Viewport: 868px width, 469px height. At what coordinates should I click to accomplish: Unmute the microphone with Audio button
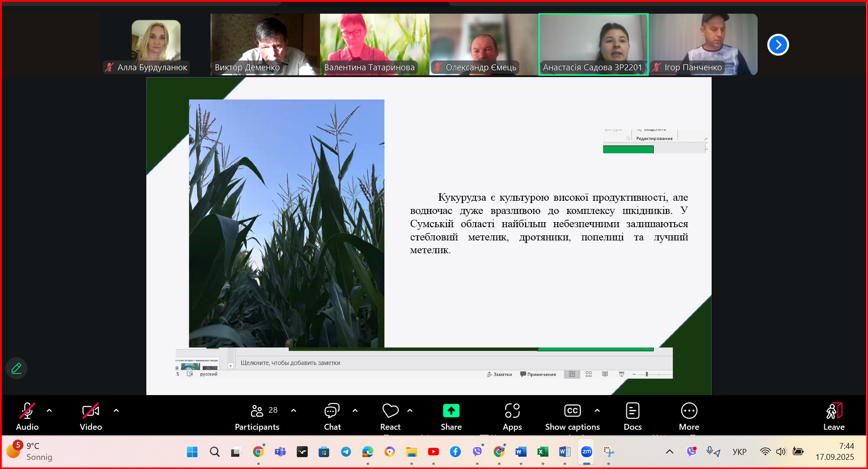(27, 416)
